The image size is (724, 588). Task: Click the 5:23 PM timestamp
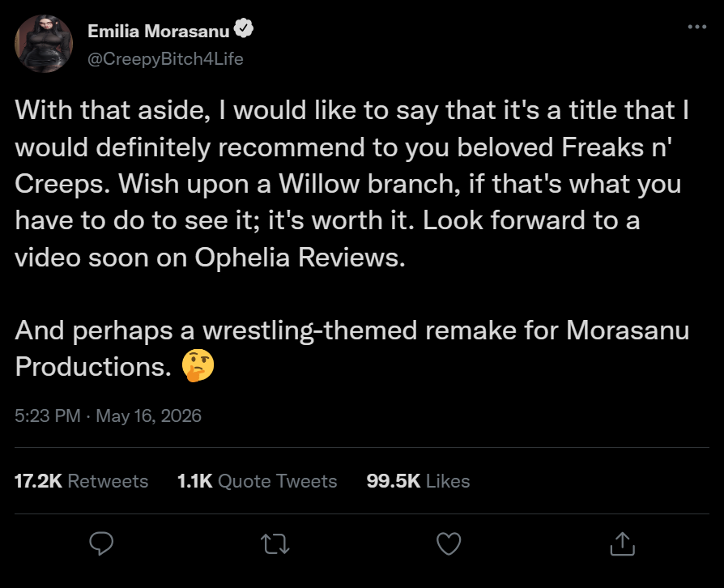point(48,415)
